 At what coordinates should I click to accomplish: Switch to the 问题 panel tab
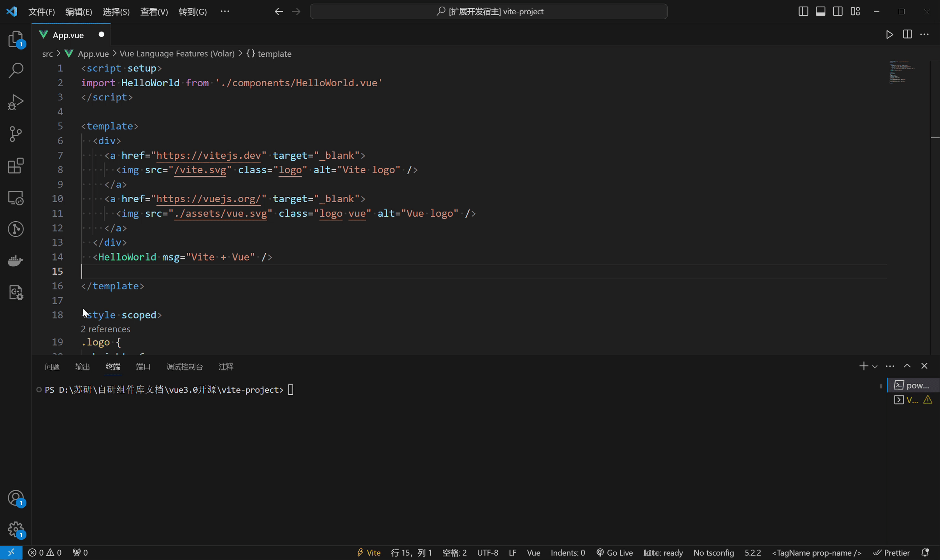tap(52, 367)
